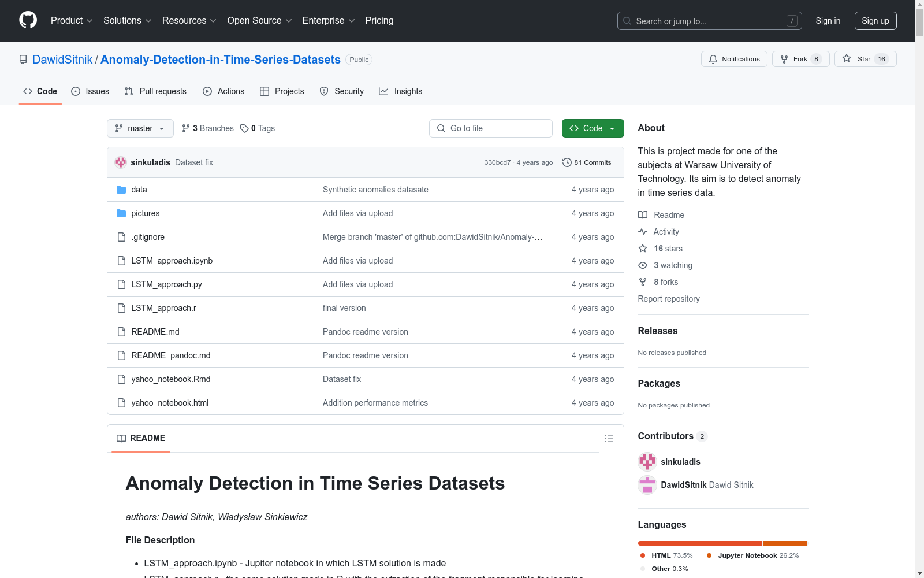Click the clock icon by 81 Commits

(x=567, y=162)
